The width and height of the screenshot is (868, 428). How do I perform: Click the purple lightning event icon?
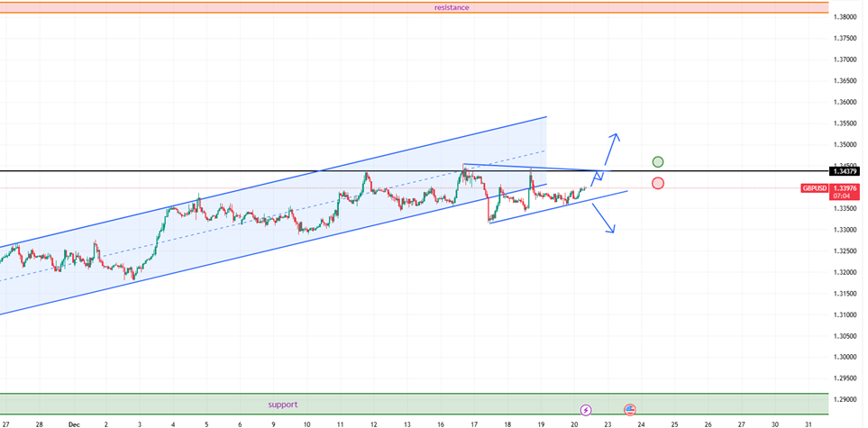coord(587,410)
